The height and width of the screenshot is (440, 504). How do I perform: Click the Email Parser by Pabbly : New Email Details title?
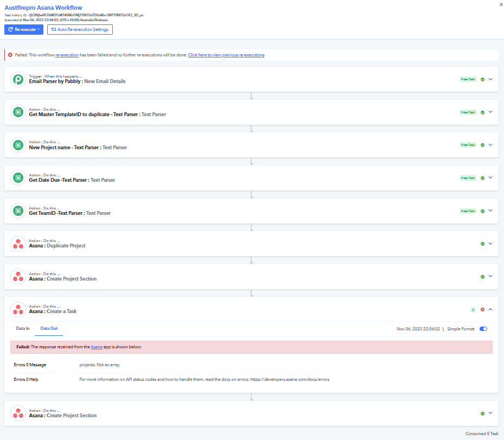[77, 81]
